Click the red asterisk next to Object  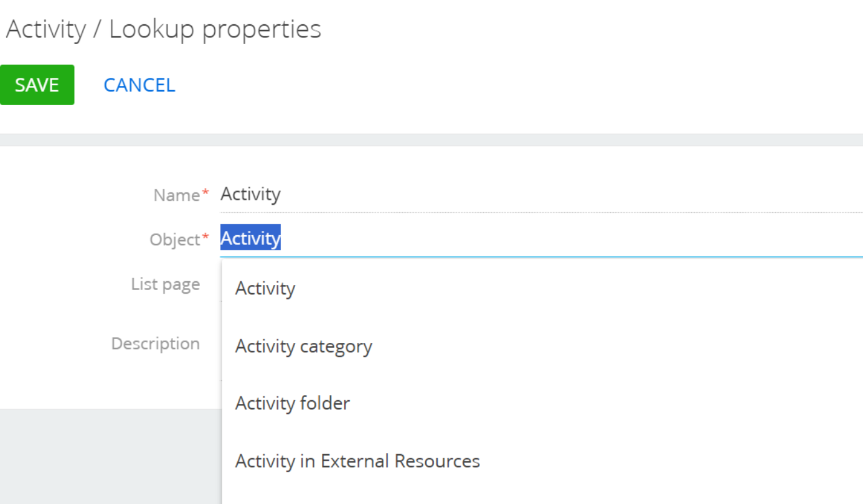[x=205, y=237]
